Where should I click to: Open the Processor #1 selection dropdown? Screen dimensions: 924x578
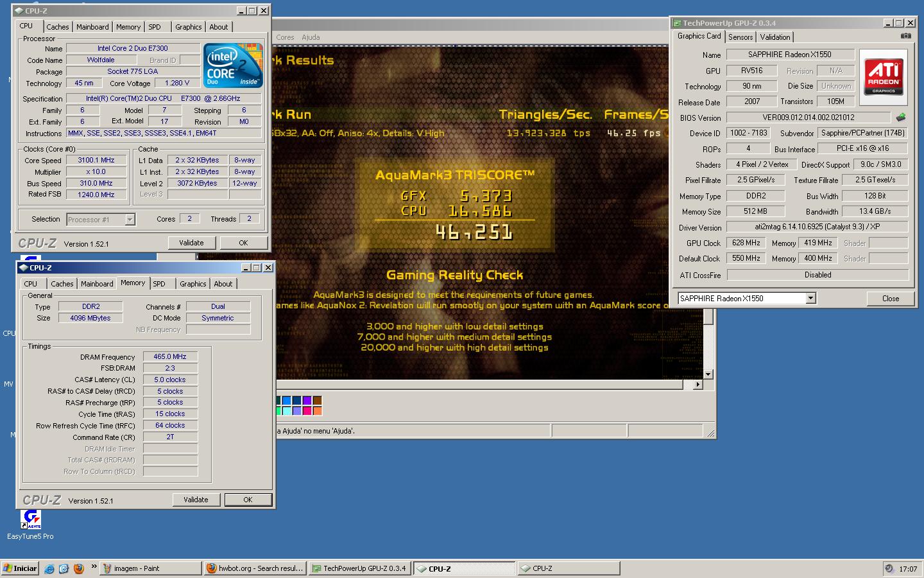pyautogui.click(x=130, y=220)
